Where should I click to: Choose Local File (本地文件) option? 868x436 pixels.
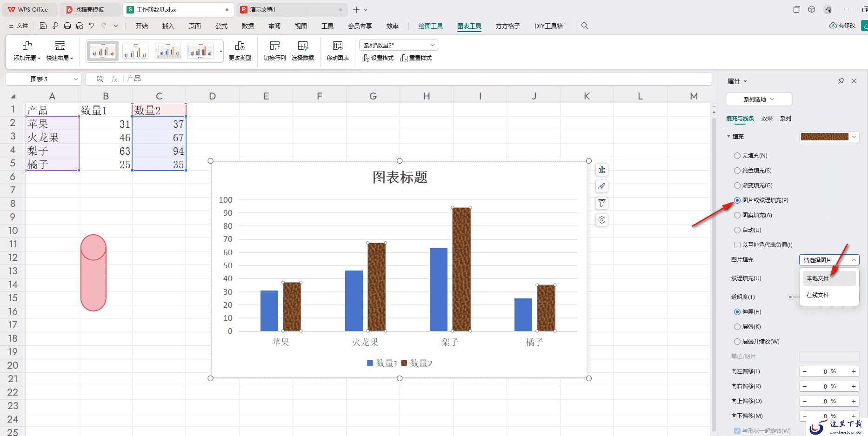(829, 278)
